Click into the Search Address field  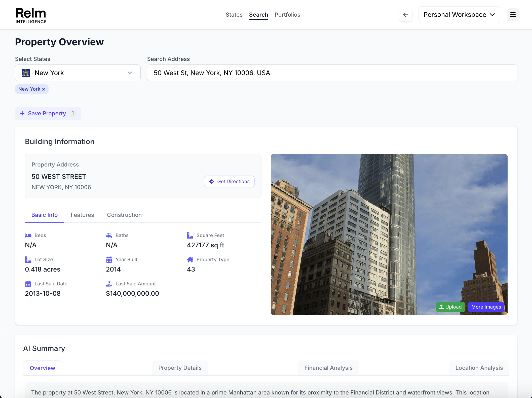[x=332, y=73]
